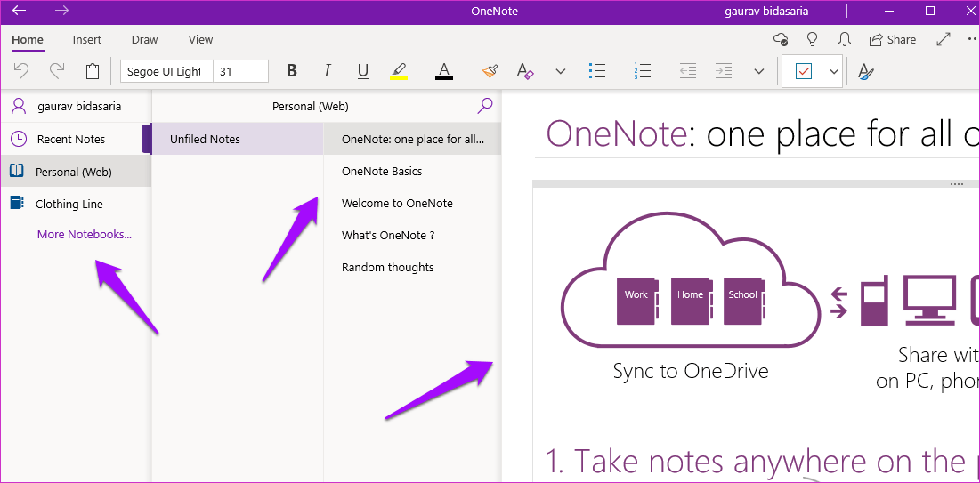Open the text styles pen icon

pos(865,72)
